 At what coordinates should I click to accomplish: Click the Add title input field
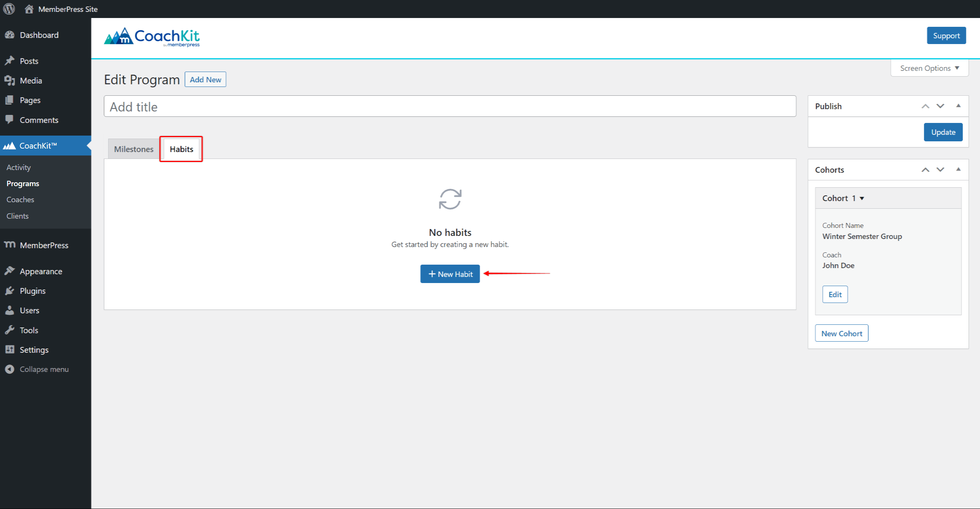(x=449, y=106)
